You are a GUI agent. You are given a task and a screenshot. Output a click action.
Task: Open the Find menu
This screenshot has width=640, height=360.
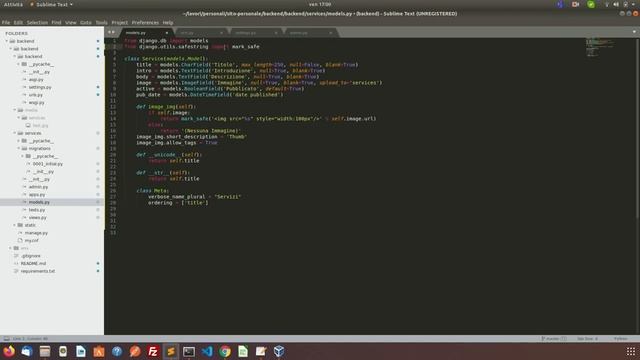tap(56, 22)
